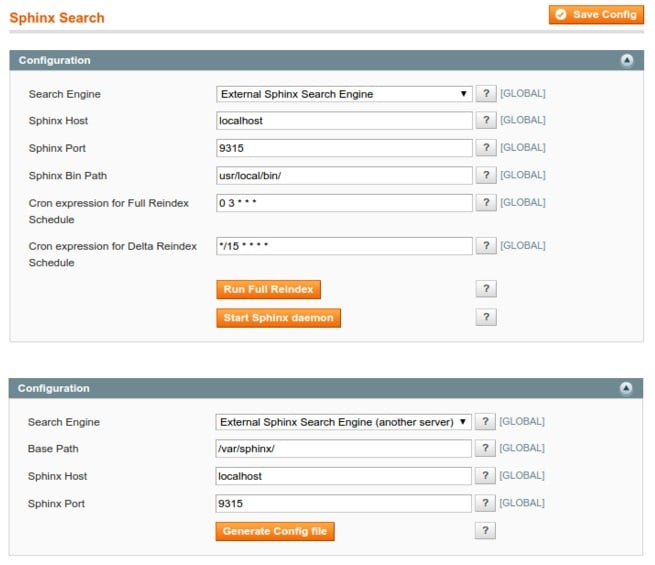Click the Save Config button

point(596,15)
